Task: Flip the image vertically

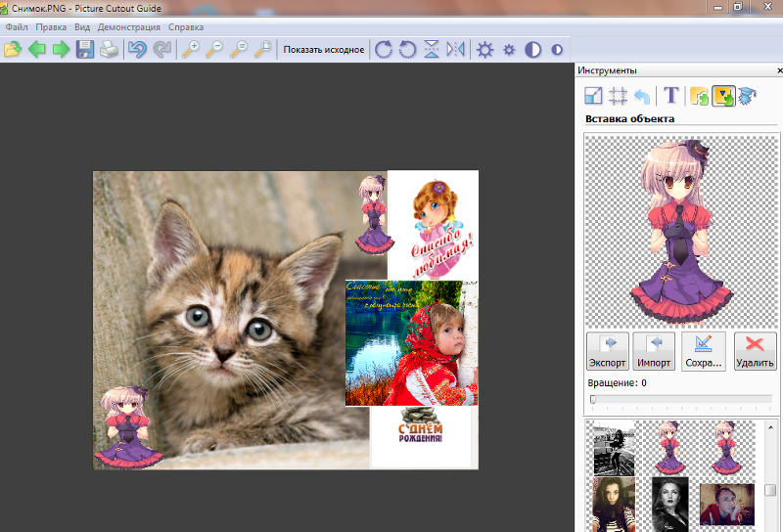Action: (432, 50)
